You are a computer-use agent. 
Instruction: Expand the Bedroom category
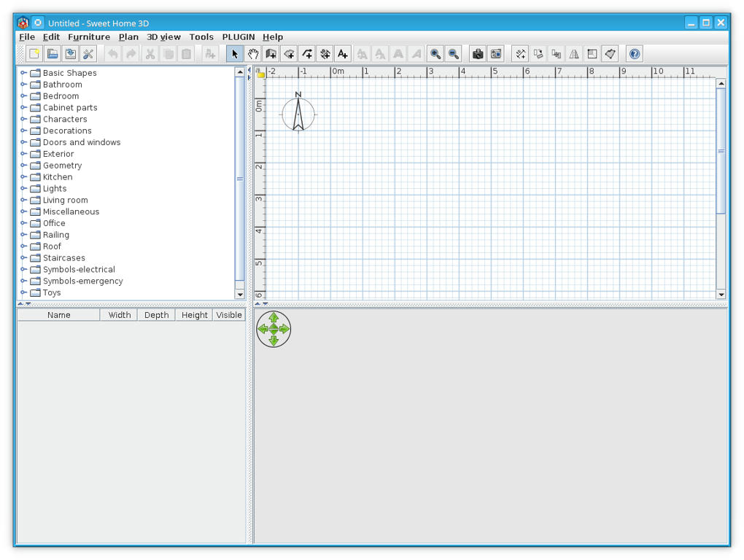tap(23, 96)
